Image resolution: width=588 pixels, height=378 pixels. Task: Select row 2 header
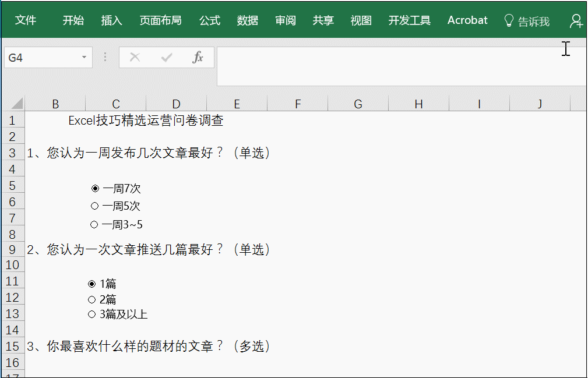tap(12, 136)
